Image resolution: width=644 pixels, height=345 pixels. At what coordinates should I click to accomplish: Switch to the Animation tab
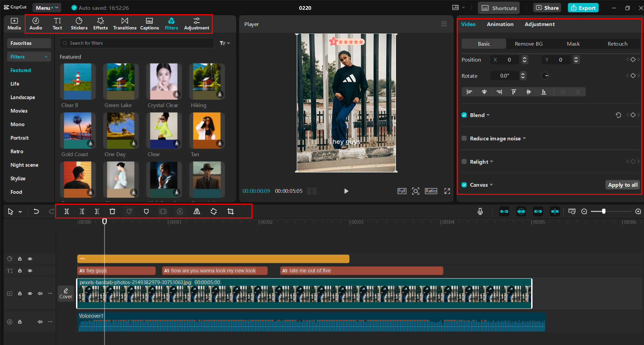click(x=500, y=24)
